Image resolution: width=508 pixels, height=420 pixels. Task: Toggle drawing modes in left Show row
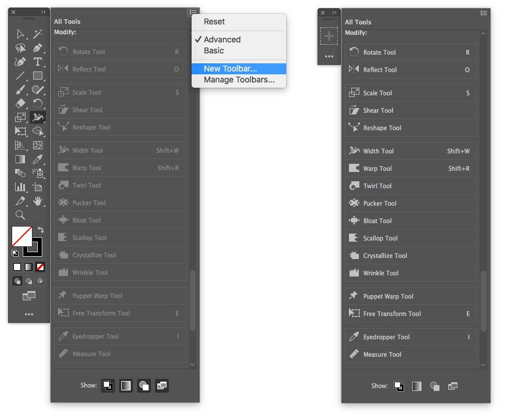(x=144, y=385)
